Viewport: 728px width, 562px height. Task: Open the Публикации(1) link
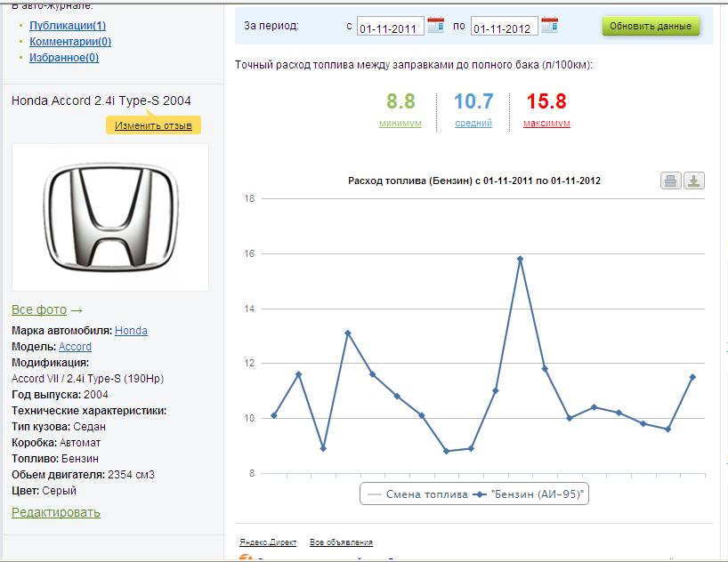tap(68, 26)
